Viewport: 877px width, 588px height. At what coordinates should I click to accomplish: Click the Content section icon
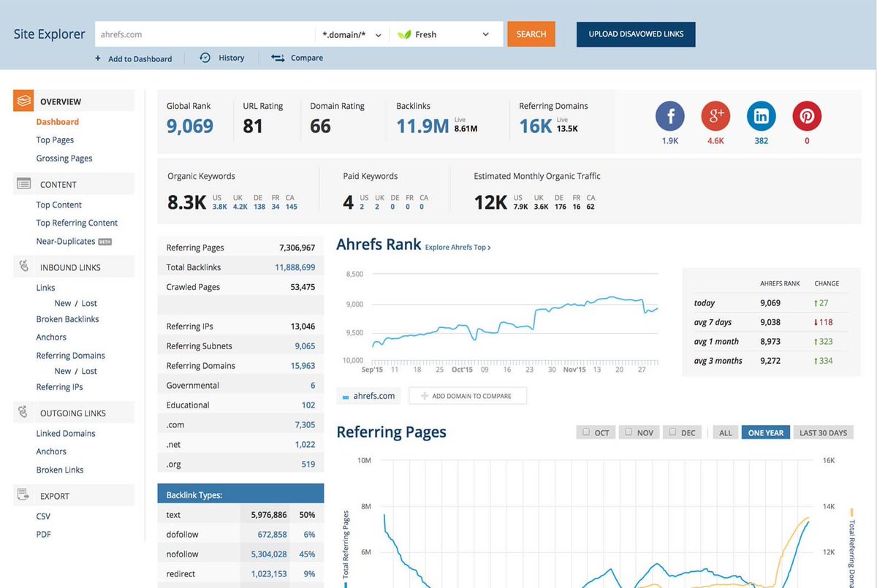[23, 184]
